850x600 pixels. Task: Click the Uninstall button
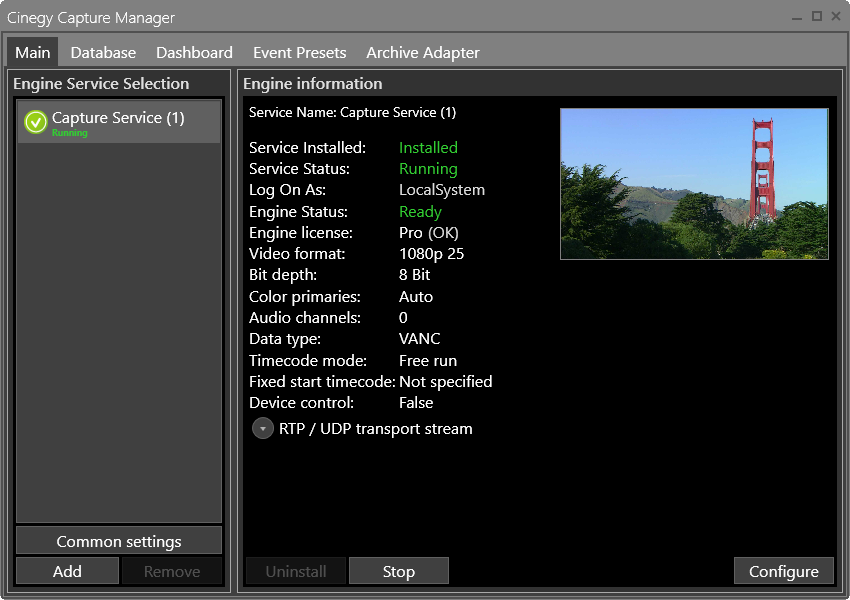coord(296,571)
